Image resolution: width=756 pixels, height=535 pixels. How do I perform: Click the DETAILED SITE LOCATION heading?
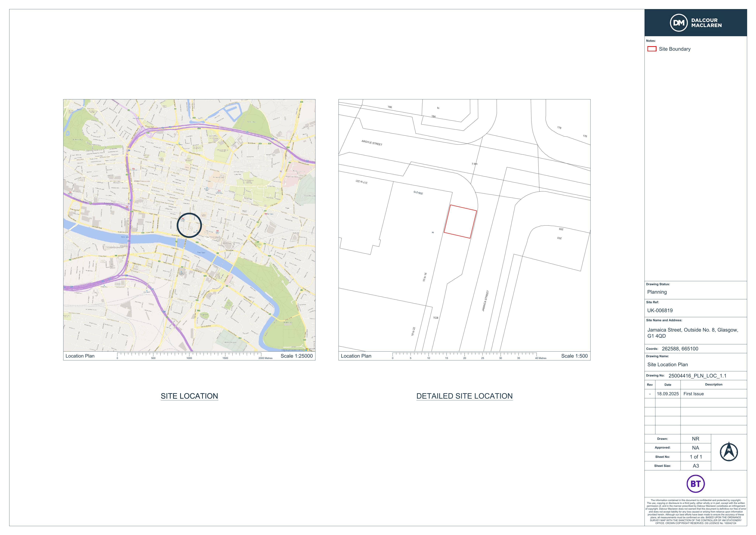click(464, 396)
